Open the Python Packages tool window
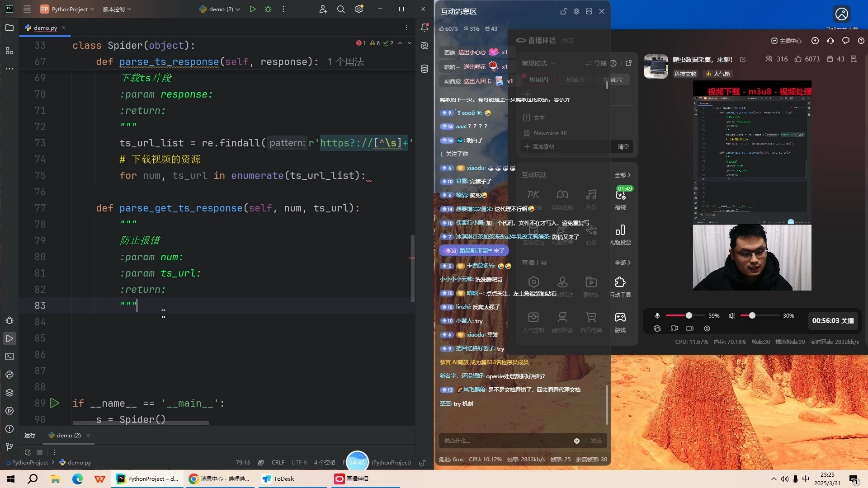The height and width of the screenshot is (488, 868). tap(9, 393)
